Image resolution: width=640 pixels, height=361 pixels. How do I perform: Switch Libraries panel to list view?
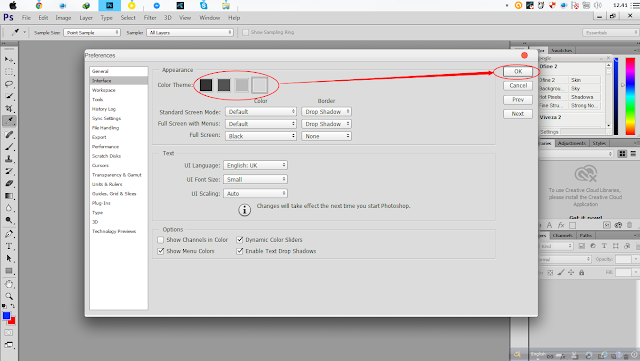tap(633, 154)
